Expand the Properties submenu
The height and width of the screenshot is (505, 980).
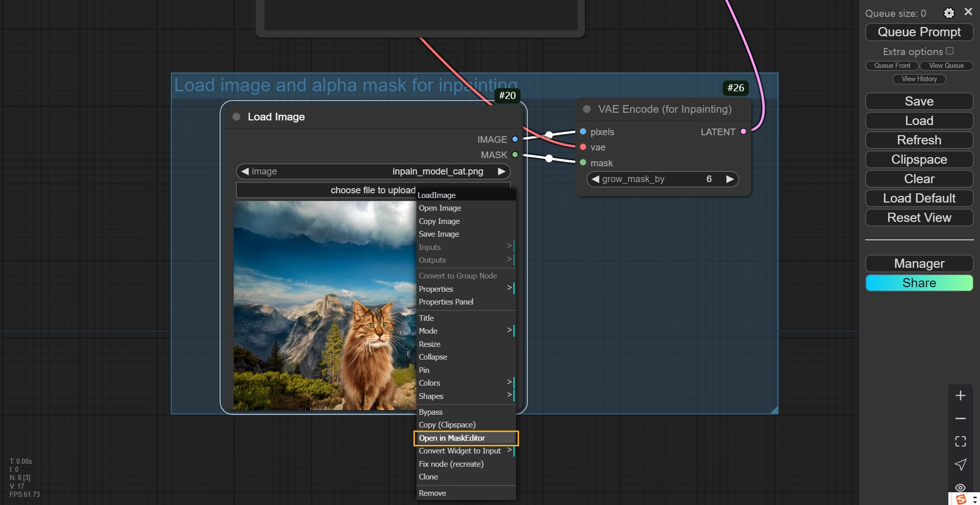click(466, 289)
